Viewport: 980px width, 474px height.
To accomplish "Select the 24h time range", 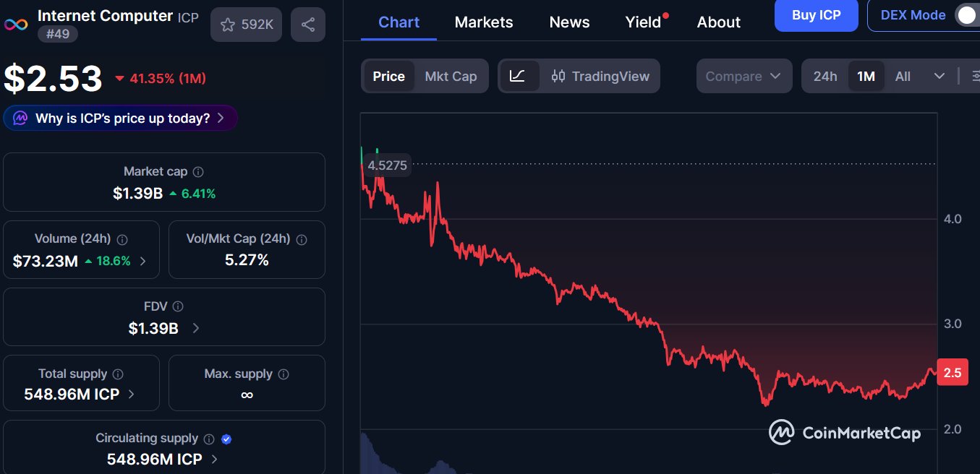I will click(x=825, y=76).
